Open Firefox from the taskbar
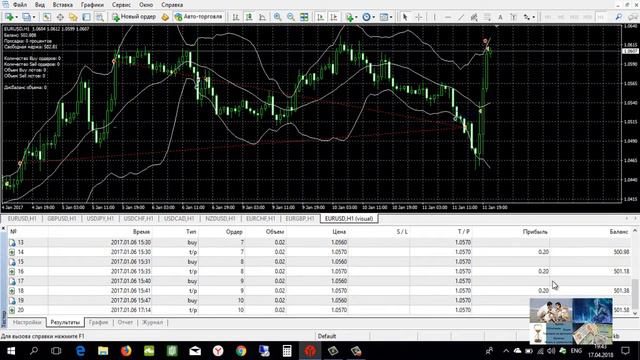Image resolution: width=640 pixels, height=360 pixels. click(126, 351)
